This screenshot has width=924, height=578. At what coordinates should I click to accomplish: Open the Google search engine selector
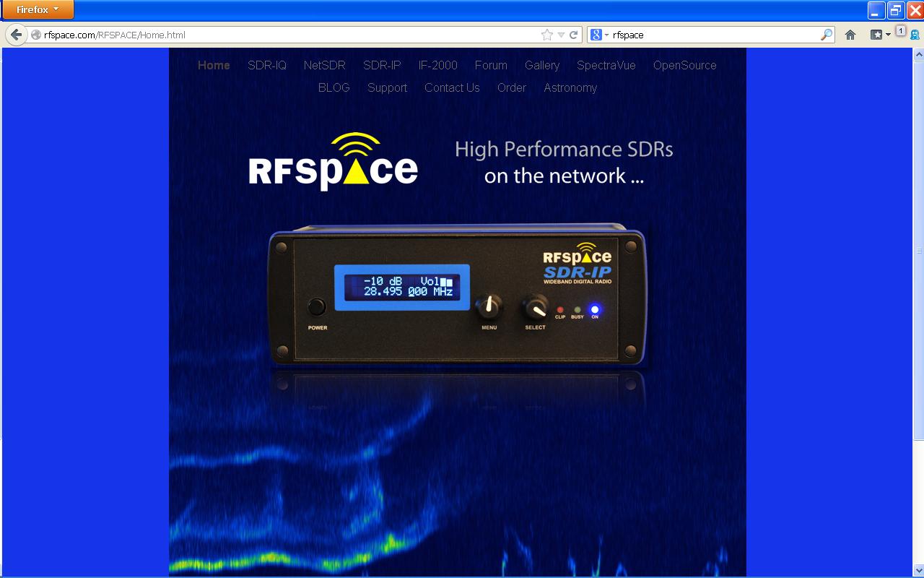tap(600, 35)
